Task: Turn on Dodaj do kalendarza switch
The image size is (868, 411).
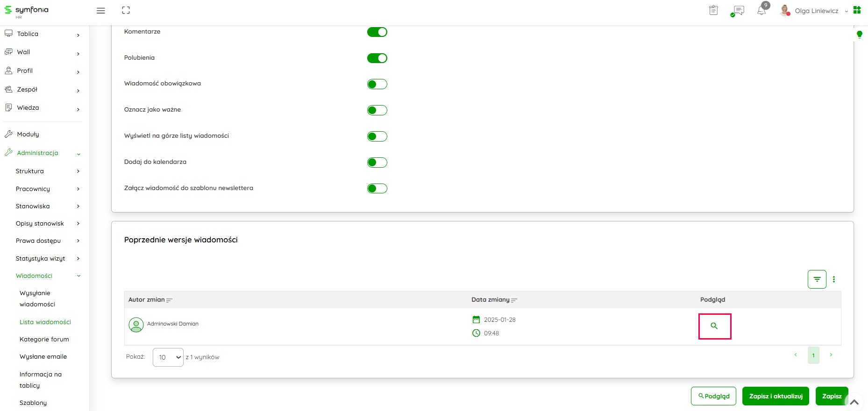Action: point(377,163)
